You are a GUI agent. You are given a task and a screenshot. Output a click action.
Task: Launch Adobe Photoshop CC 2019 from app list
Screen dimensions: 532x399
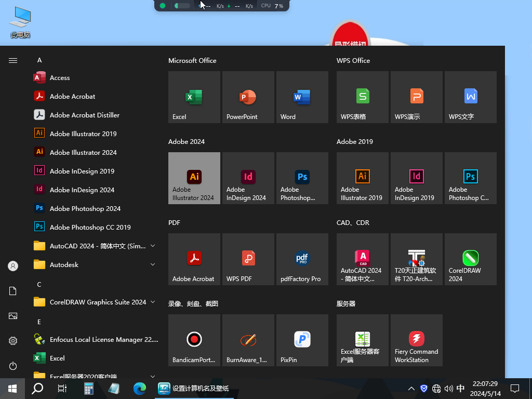click(x=95, y=227)
